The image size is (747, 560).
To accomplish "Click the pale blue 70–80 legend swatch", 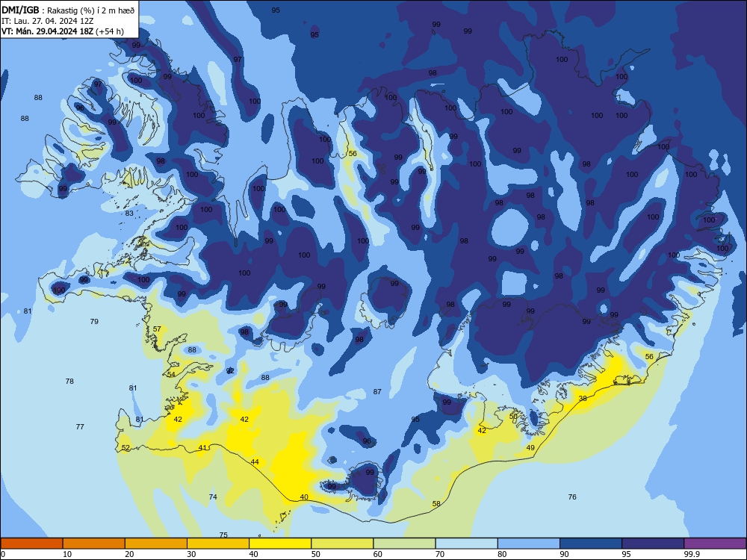I will pos(467,544).
